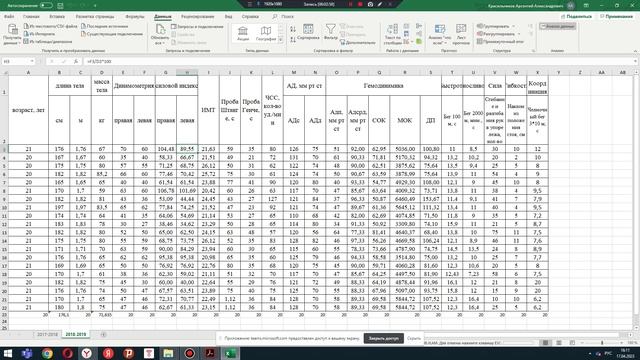640x360 pixels.
Task: Sort ascending A to Z
Action: pos(293,29)
